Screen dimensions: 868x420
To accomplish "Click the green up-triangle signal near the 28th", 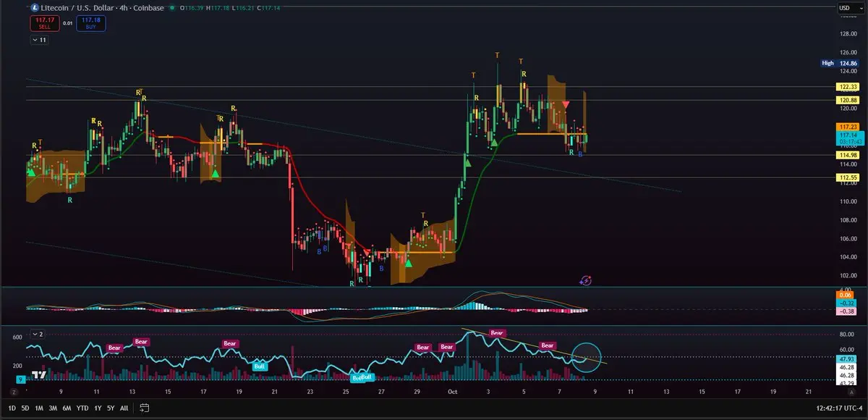I will point(409,262).
